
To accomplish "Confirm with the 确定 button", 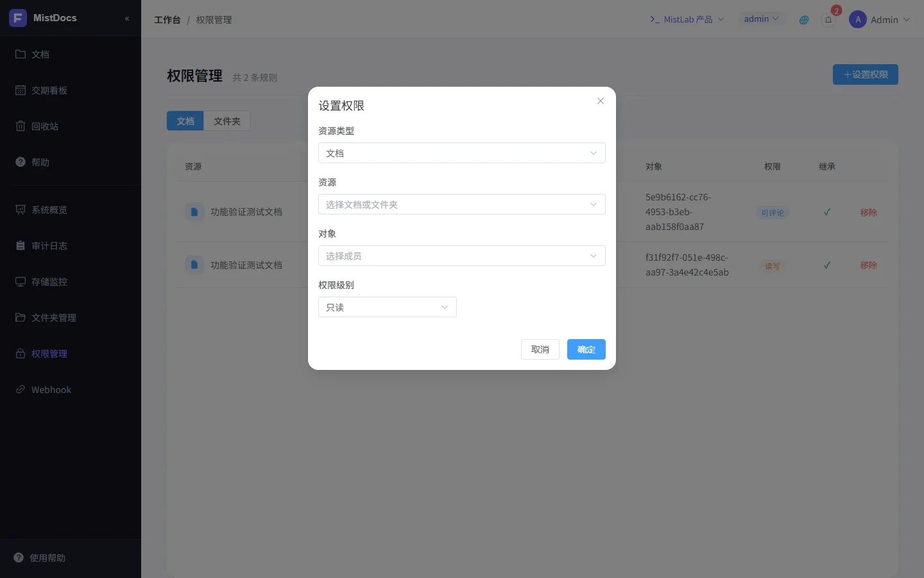I will tap(586, 349).
